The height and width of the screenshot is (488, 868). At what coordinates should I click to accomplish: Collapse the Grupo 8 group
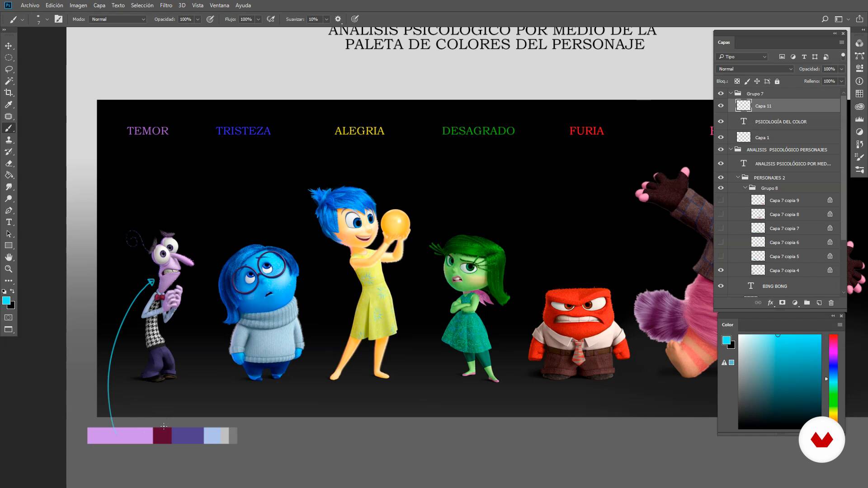pos(745,188)
